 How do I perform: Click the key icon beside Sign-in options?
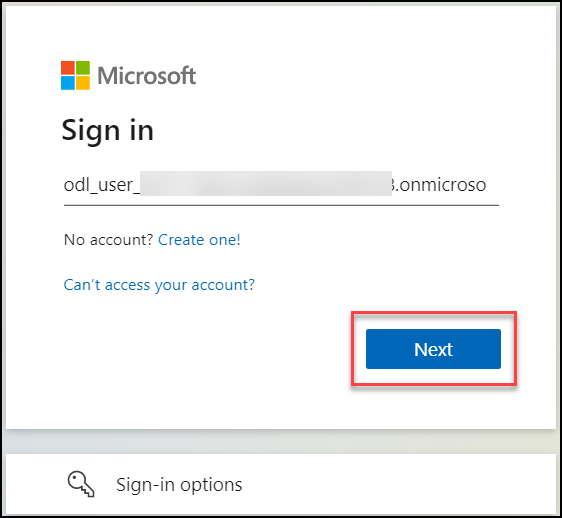(x=81, y=484)
